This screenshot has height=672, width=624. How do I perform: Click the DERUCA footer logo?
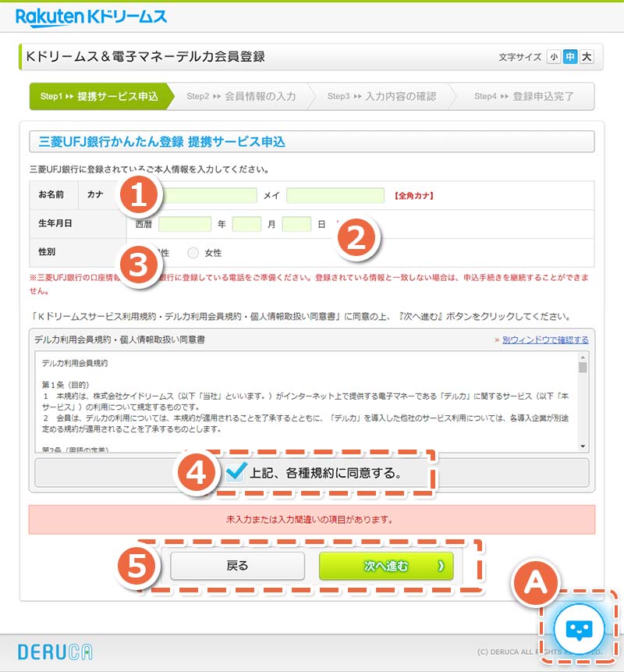pyautogui.click(x=55, y=652)
